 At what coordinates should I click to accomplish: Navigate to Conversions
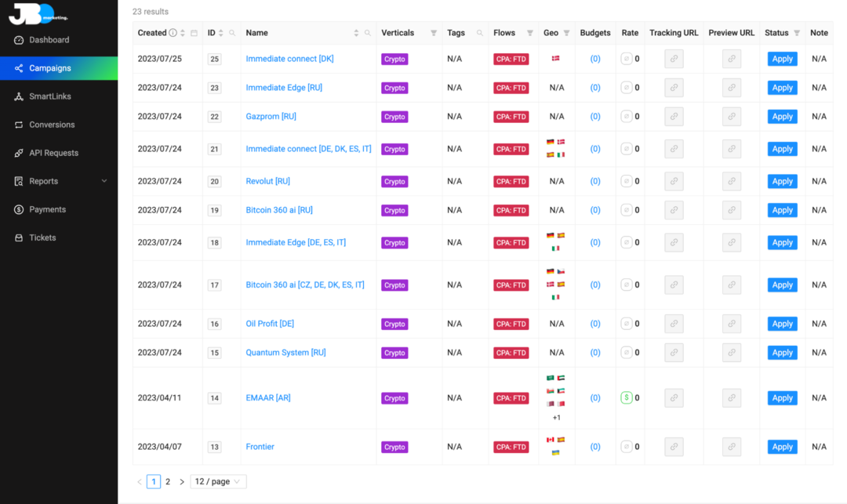tap(59, 125)
